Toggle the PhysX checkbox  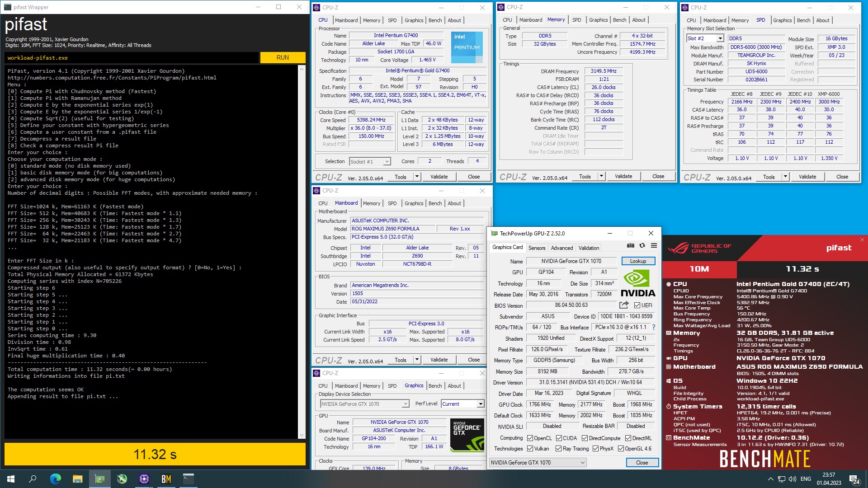(x=595, y=449)
